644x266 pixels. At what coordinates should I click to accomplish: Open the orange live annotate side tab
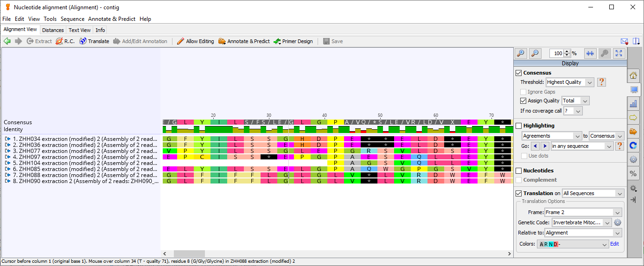coord(633,132)
